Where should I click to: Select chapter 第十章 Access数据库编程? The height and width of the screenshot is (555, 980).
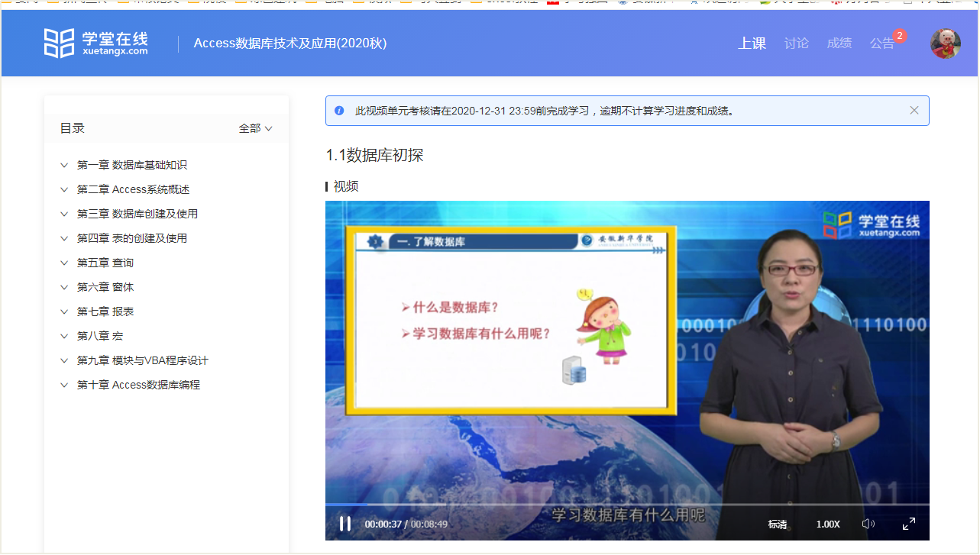[x=138, y=385]
